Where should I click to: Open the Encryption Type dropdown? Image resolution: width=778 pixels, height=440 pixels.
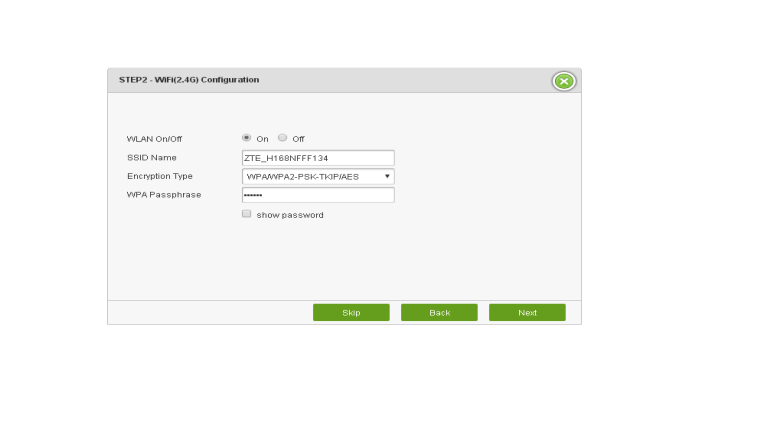tap(318, 177)
